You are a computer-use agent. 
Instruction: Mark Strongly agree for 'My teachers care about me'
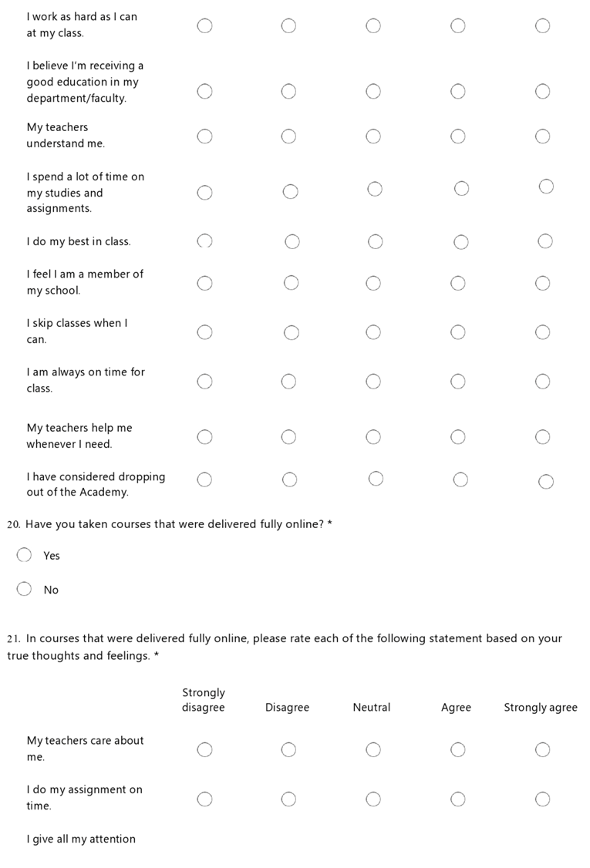[542, 749]
